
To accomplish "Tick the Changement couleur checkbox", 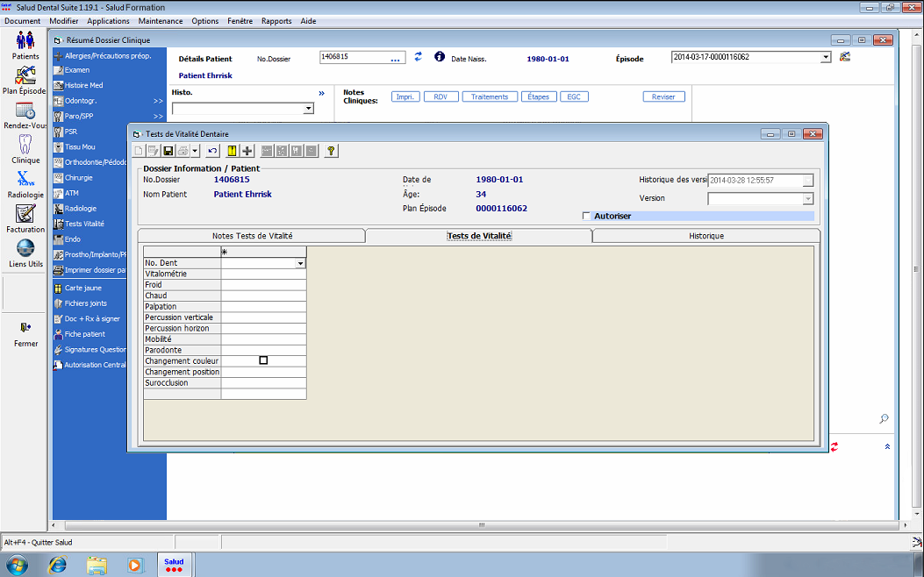I will (263, 360).
